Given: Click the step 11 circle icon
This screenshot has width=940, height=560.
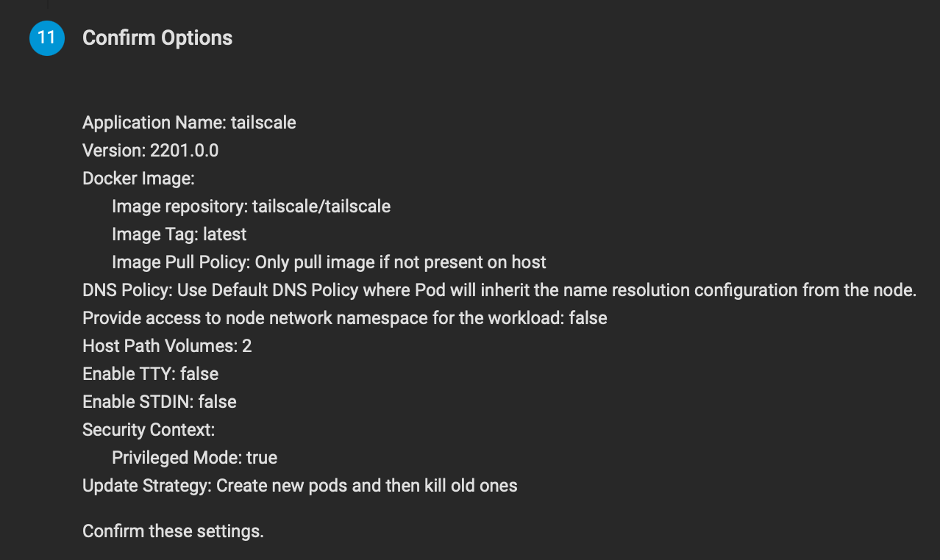Looking at the screenshot, I should pos(47,38).
